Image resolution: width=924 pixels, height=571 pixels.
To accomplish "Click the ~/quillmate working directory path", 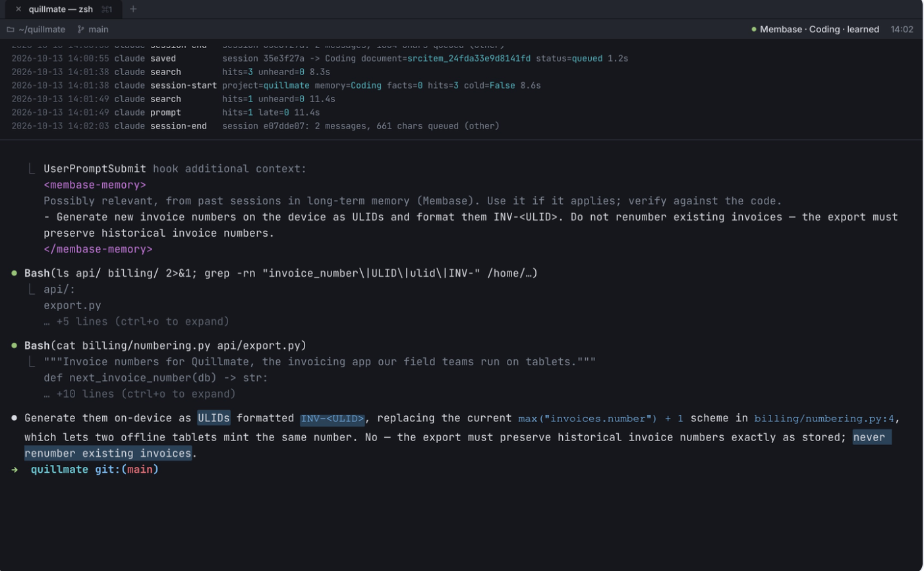I will 42,30.
